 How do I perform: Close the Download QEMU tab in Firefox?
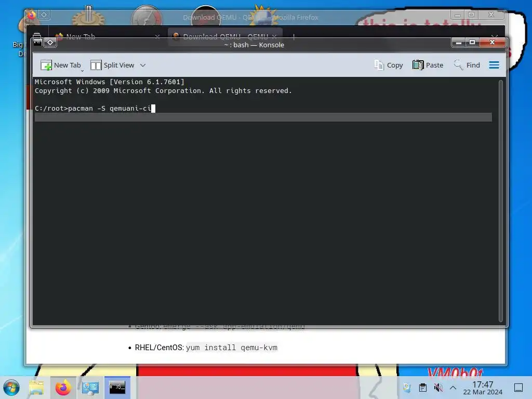coord(274,36)
